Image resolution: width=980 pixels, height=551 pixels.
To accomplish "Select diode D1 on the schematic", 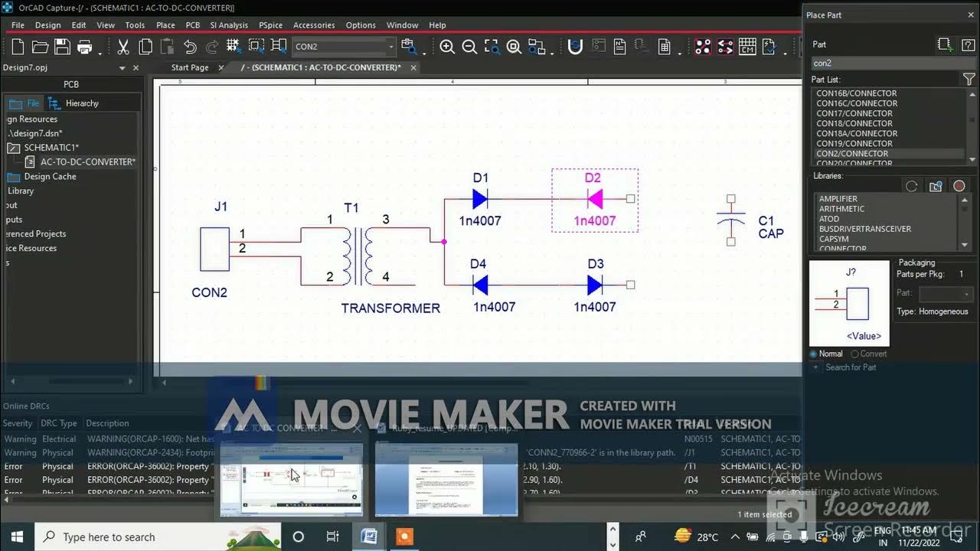I will coord(480,200).
